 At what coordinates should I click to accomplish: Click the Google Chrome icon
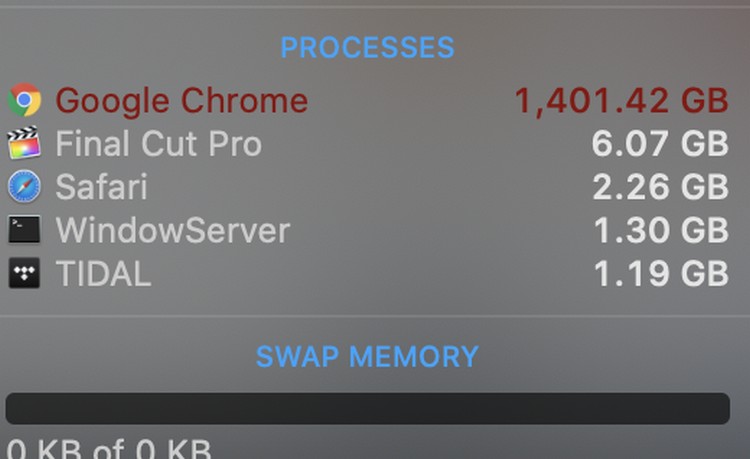(24, 100)
